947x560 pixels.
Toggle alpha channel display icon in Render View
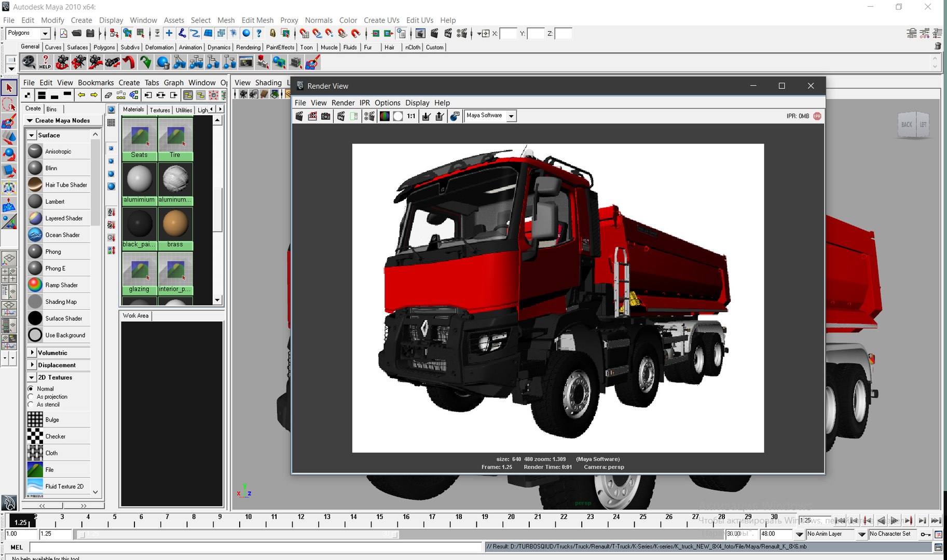point(398,116)
